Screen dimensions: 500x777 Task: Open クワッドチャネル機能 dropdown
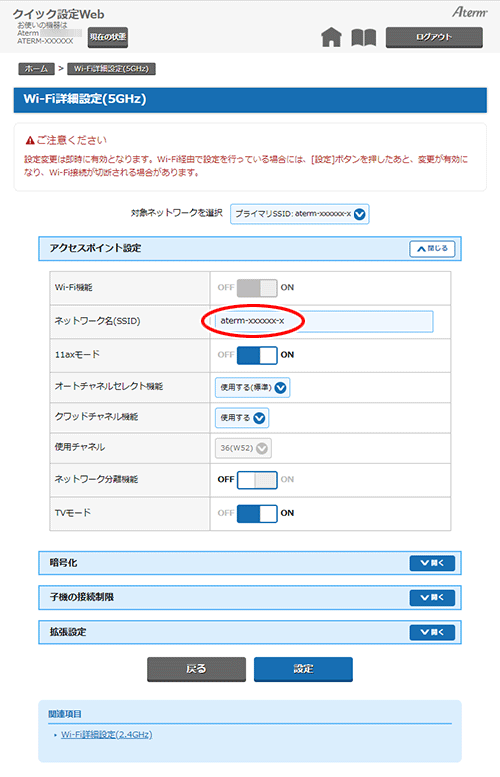point(242,418)
